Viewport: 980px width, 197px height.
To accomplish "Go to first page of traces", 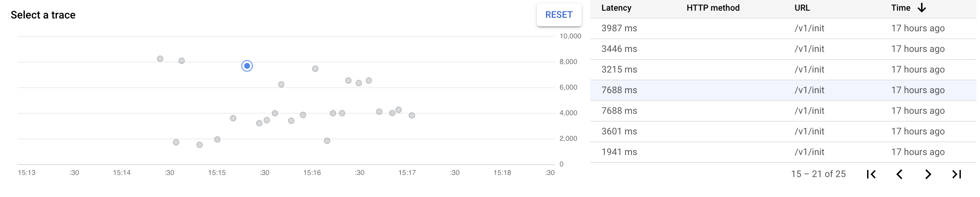I will tap(871, 174).
